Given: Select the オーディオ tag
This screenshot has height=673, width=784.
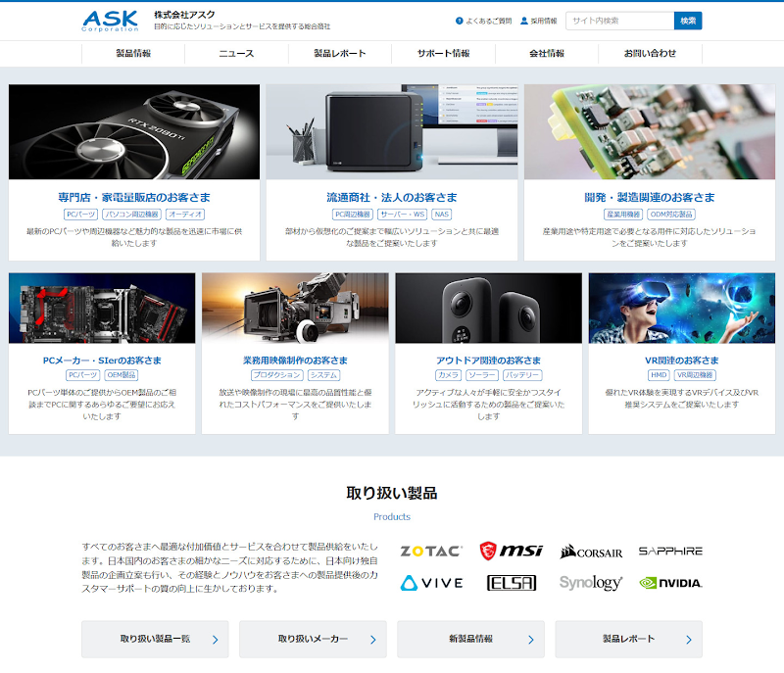Looking at the screenshot, I should (185, 215).
